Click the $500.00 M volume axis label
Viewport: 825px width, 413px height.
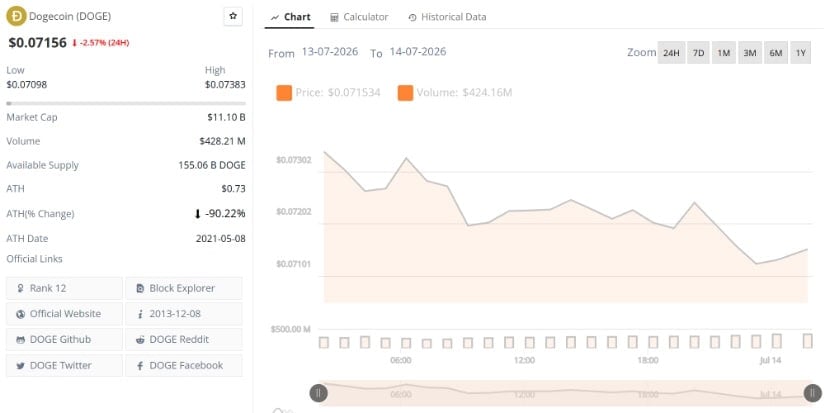pos(290,329)
